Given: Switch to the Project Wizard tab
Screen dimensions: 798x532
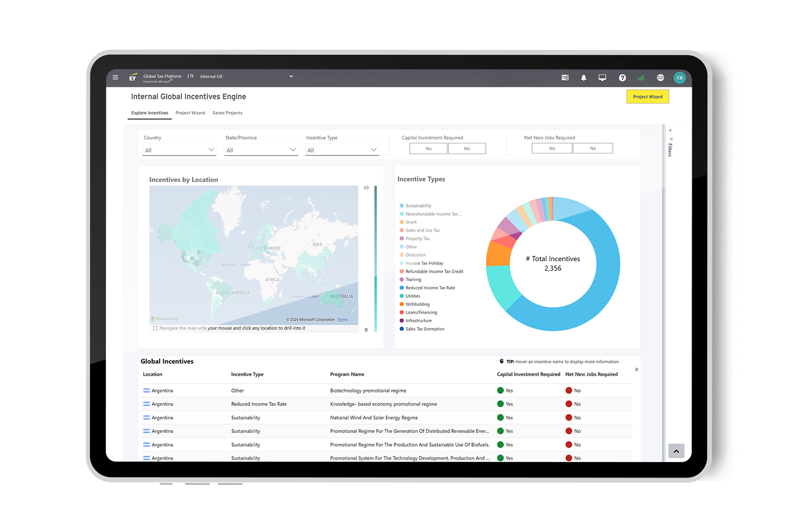Looking at the screenshot, I should (190, 113).
